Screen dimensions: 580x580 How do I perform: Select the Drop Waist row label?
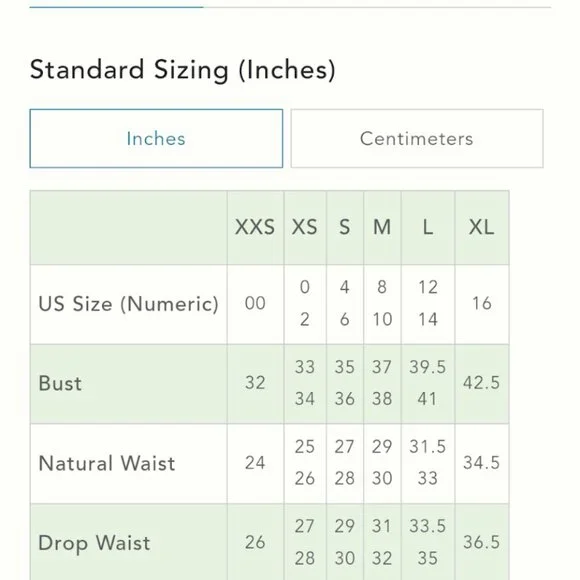(x=94, y=543)
